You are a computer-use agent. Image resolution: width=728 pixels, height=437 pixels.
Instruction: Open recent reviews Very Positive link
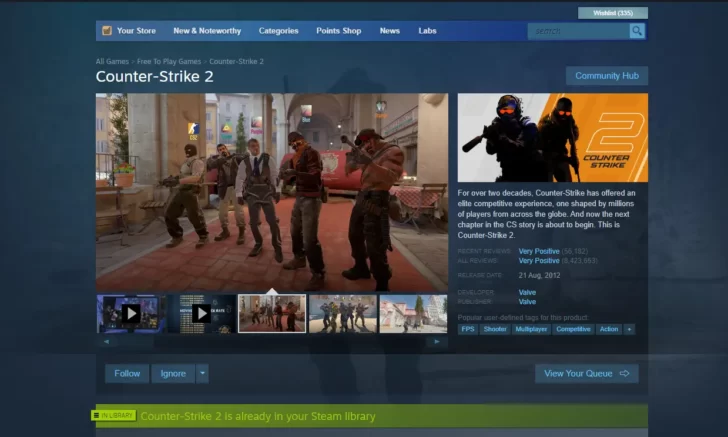(539, 251)
